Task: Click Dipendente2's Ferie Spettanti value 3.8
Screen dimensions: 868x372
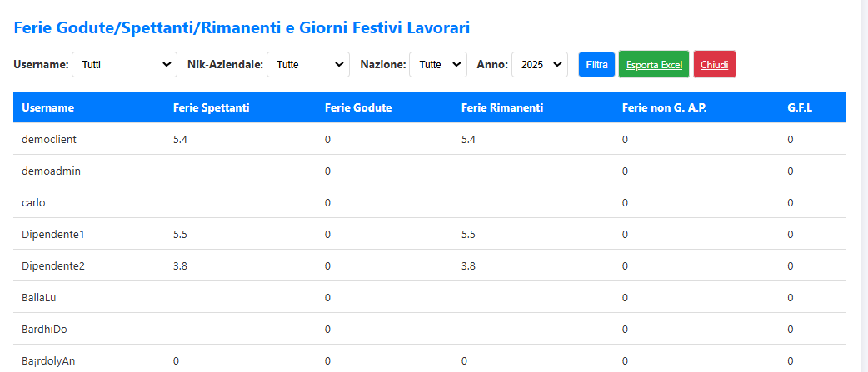Action: [x=181, y=266]
